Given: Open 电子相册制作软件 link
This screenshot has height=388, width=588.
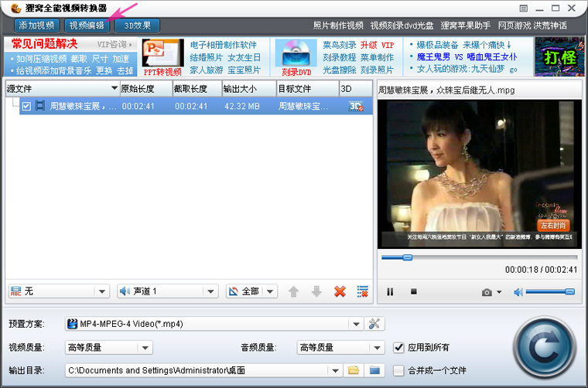Looking at the screenshot, I should 224,45.
